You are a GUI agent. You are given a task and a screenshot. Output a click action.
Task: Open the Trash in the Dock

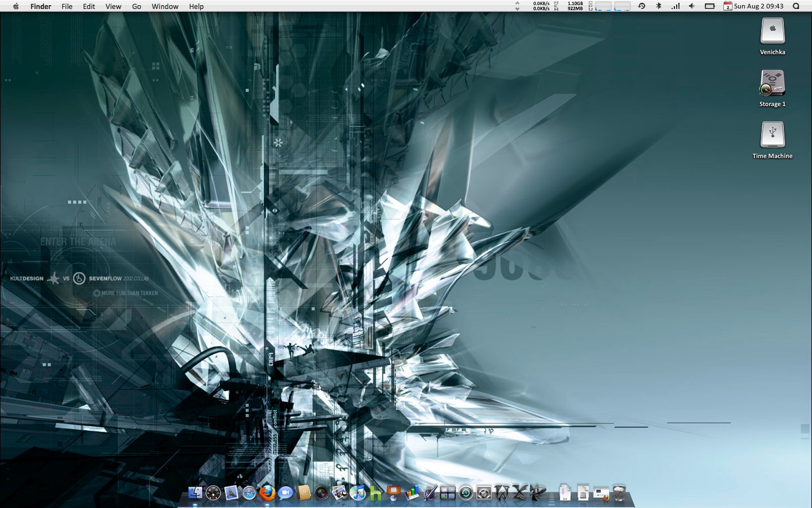619,493
